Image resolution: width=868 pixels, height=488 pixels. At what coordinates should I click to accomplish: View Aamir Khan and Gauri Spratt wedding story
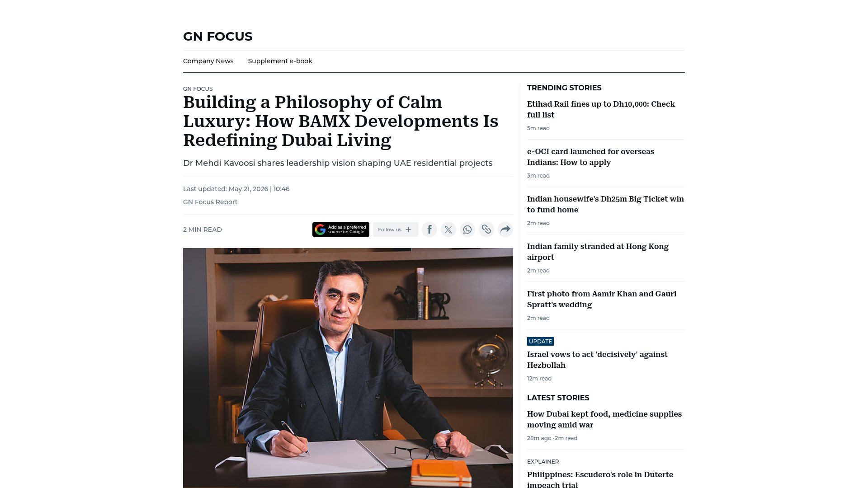click(x=602, y=299)
